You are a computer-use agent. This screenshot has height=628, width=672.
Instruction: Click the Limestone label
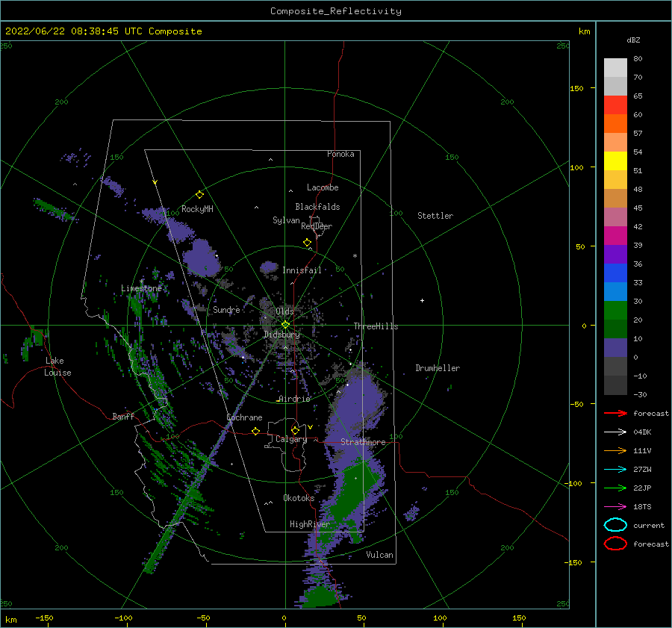click(x=141, y=288)
